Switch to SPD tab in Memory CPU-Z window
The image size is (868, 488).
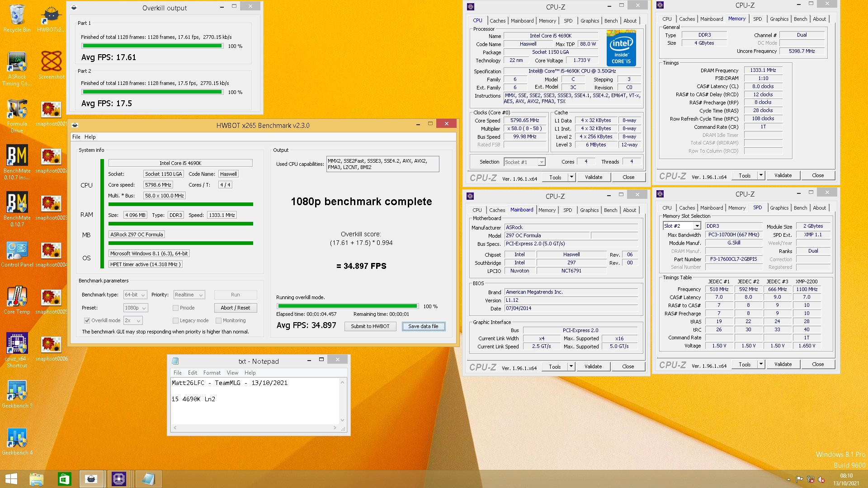pos(757,19)
